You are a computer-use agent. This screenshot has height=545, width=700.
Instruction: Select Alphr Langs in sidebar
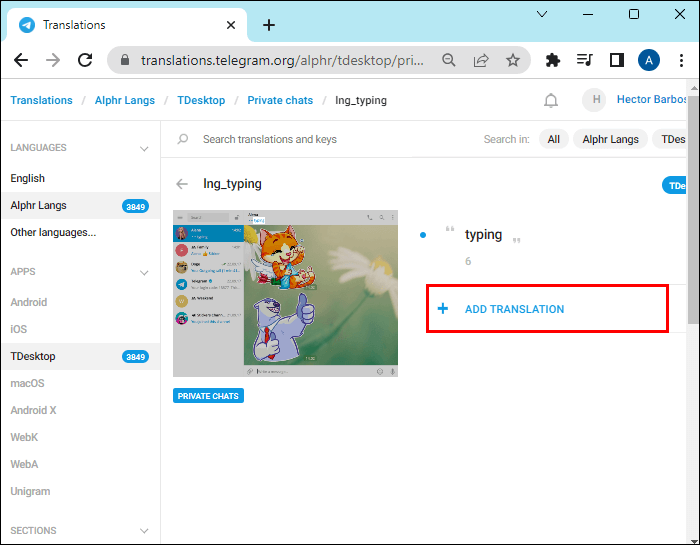[x=81, y=205]
